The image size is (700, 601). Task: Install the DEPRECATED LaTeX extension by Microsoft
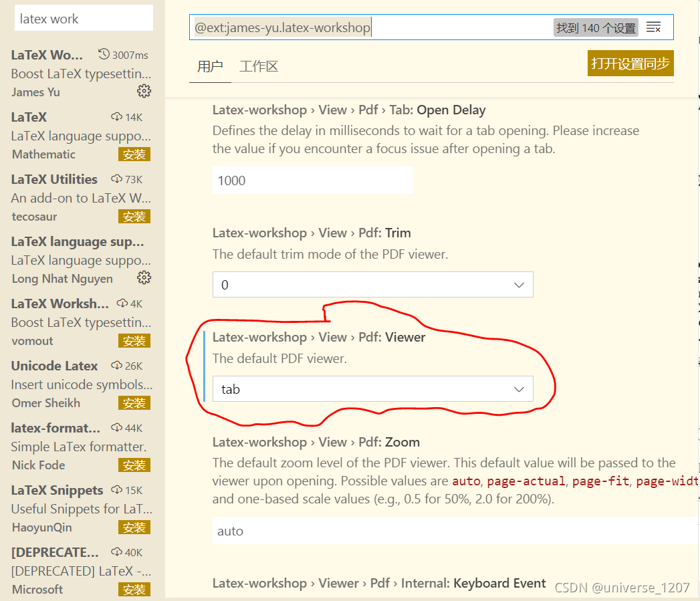(134, 589)
